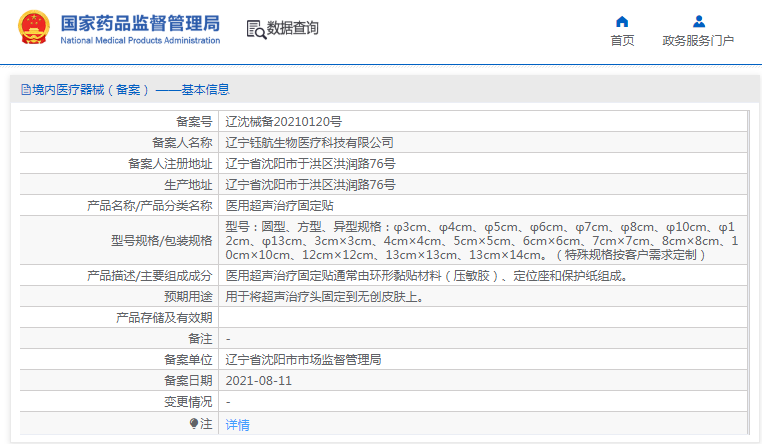The height and width of the screenshot is (444, 762).
Task: Click National Medical Products Administration text
Action: click(140, 40)
